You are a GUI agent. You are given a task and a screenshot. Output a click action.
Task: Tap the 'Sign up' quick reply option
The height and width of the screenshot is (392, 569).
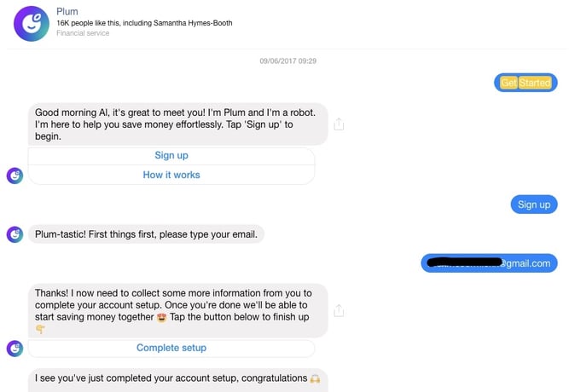pos(171,156)
